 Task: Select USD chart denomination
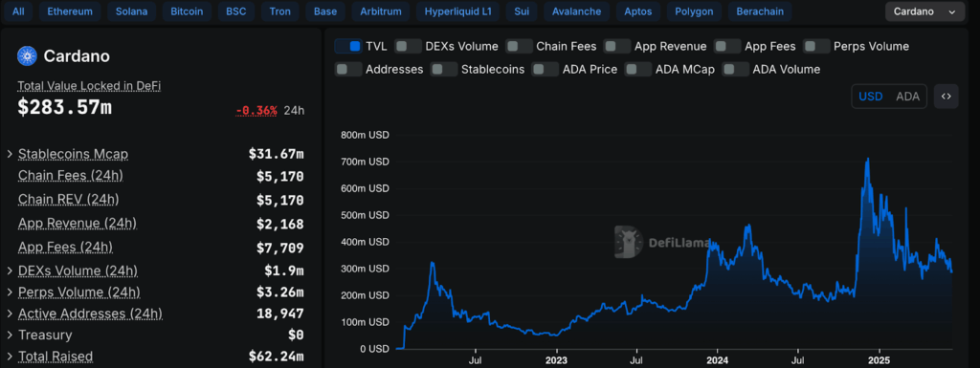tap(871, 97)
